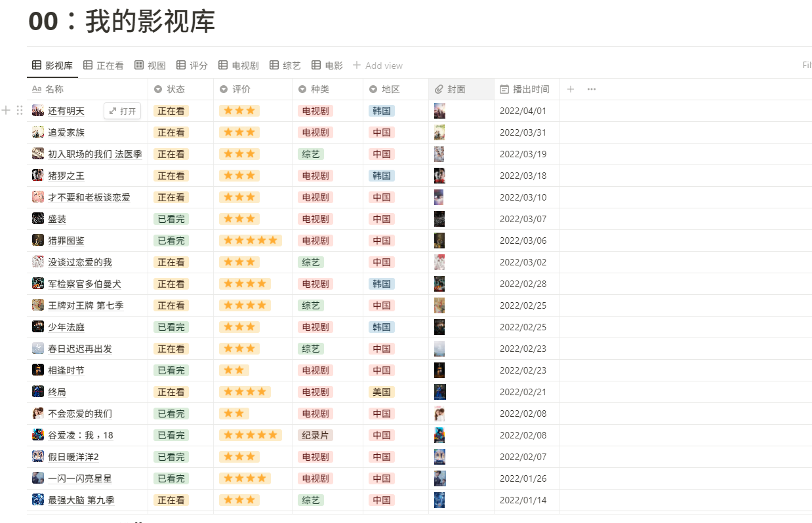Open the 谷爱凌：我，18 cover thumbnail
This screenshot has width=812, height=523.
click(x=439, y=435)
